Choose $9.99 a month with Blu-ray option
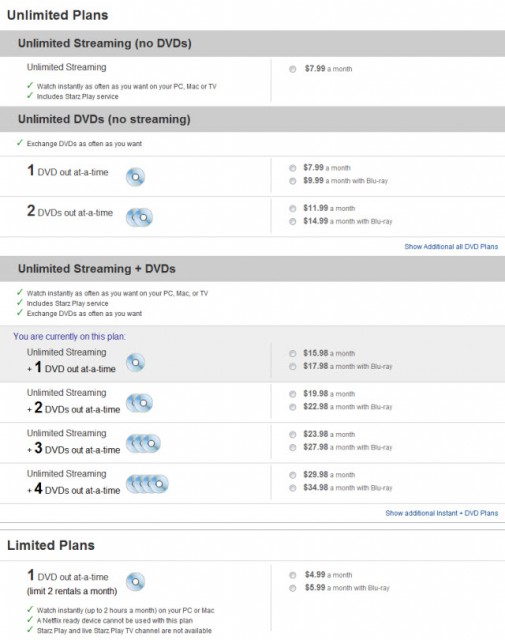The height and width of the screenshot is (640, 505). [x=292, y=181]
